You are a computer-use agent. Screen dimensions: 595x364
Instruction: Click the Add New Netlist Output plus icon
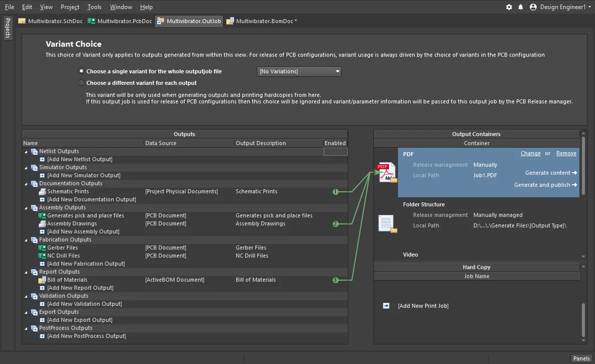[42, 160]
